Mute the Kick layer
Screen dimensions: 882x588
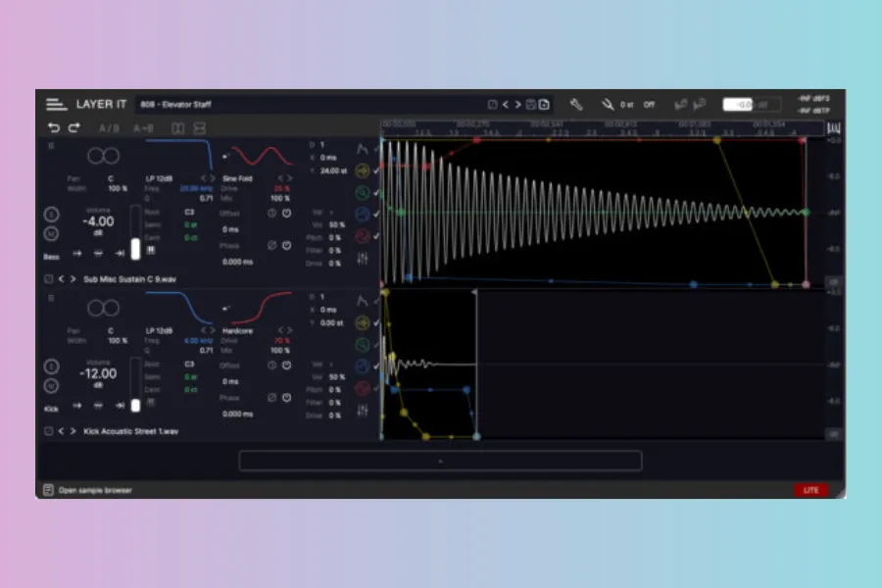point(51,384)
